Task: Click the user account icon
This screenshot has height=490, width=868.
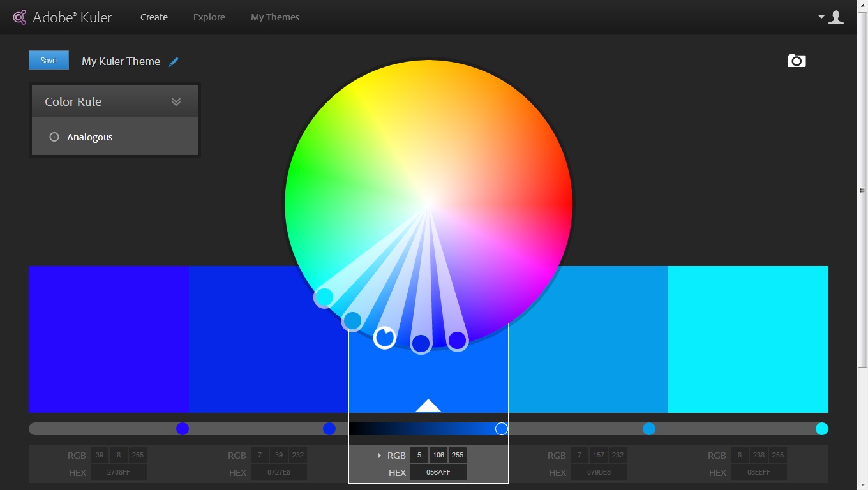Action: [836, 17]
